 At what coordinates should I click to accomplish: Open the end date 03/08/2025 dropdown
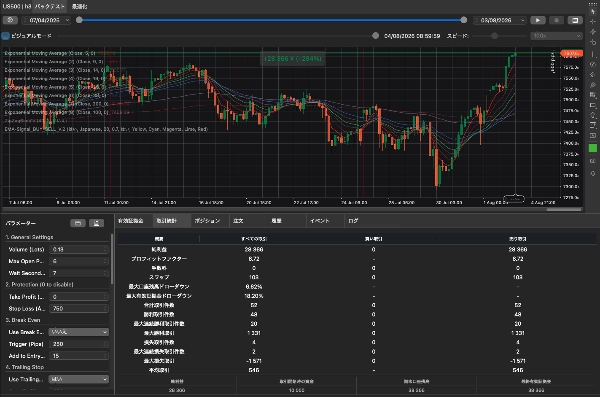[500, 20]
